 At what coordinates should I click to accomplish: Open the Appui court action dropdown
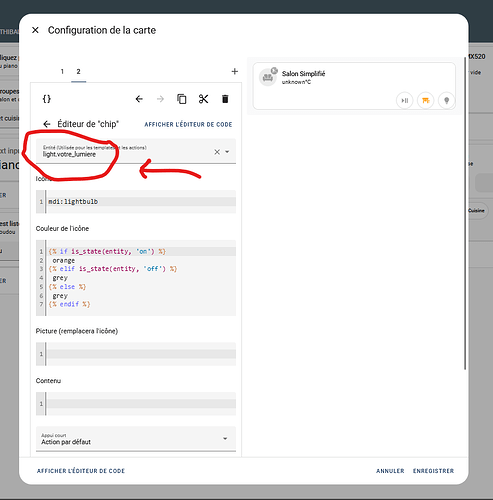click(136, 439)
